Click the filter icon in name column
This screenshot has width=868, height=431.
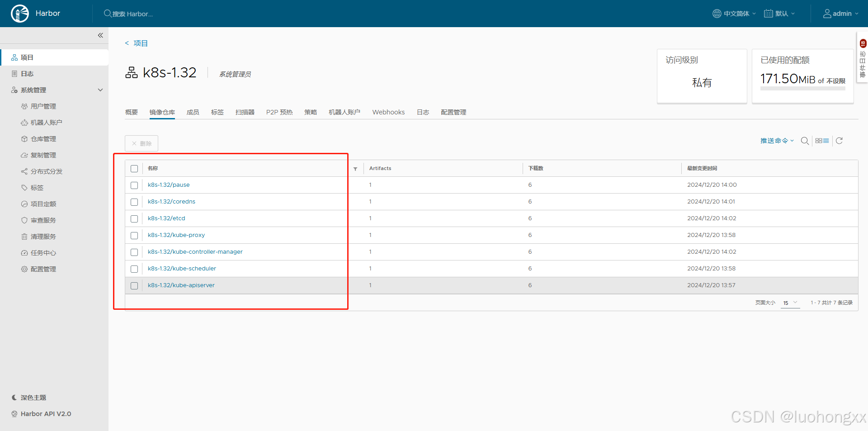pos(355,169)
